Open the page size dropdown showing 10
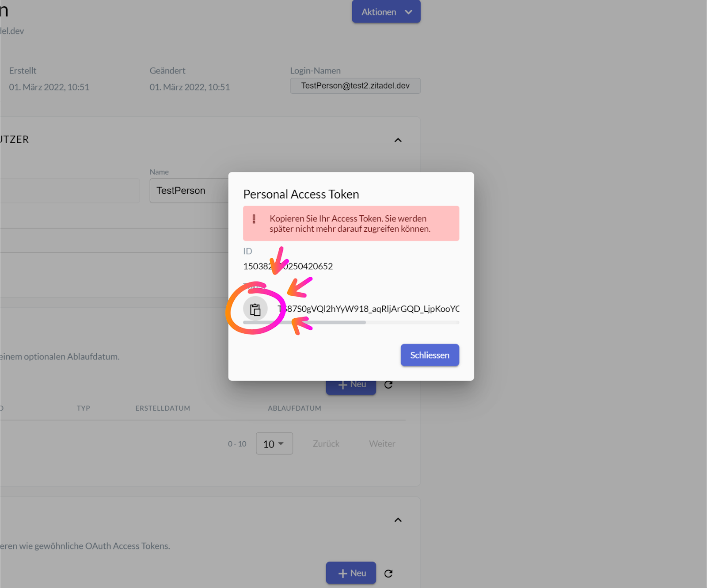 click(274, 444)
